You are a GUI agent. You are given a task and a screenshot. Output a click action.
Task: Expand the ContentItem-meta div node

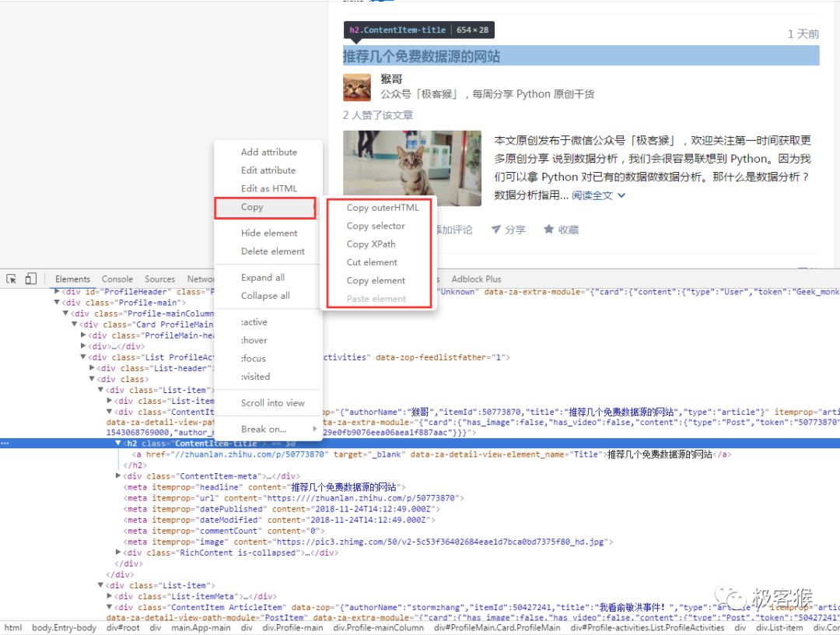coord(118,475)
